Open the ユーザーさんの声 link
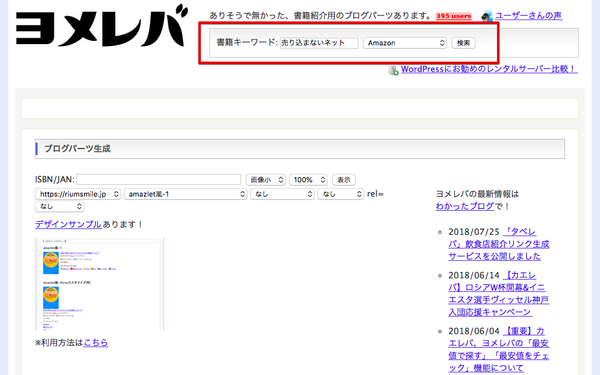Screen dimensions: 600x375 coord(528,16)
